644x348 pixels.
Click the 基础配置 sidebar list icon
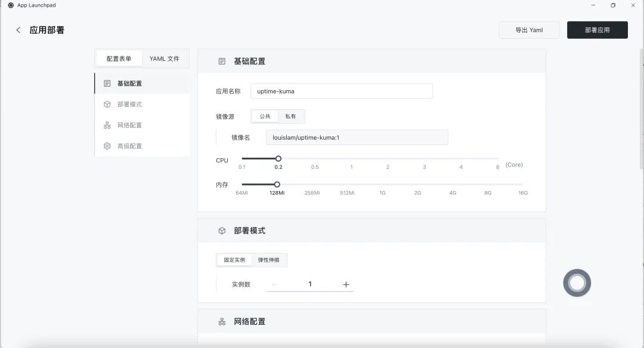click(107, 84)
